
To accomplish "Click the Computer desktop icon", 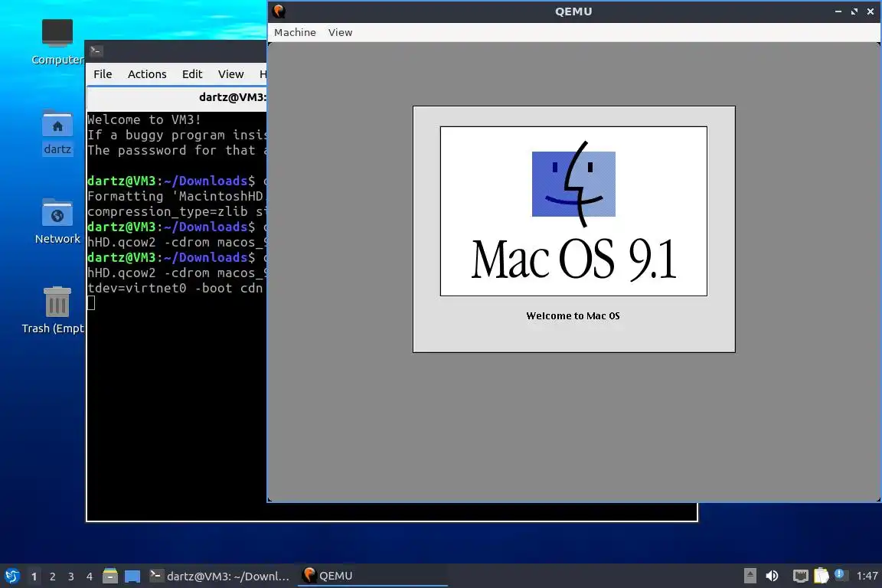I will pyautogui.click(x=57, y=42).
